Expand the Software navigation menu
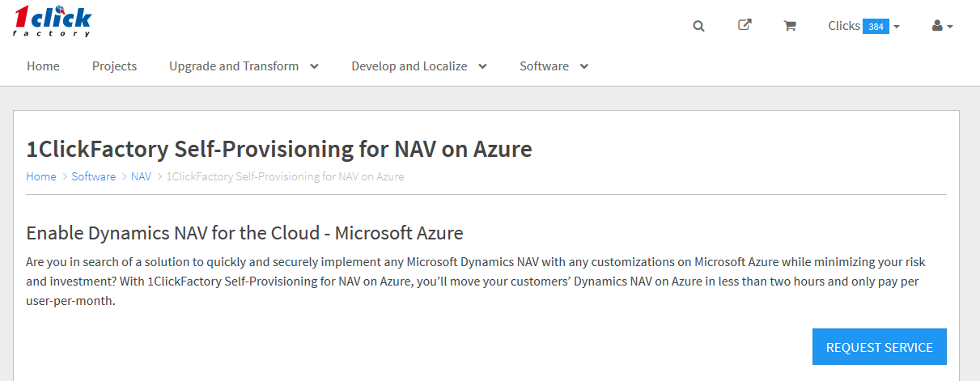 click(x=554, y=66)
